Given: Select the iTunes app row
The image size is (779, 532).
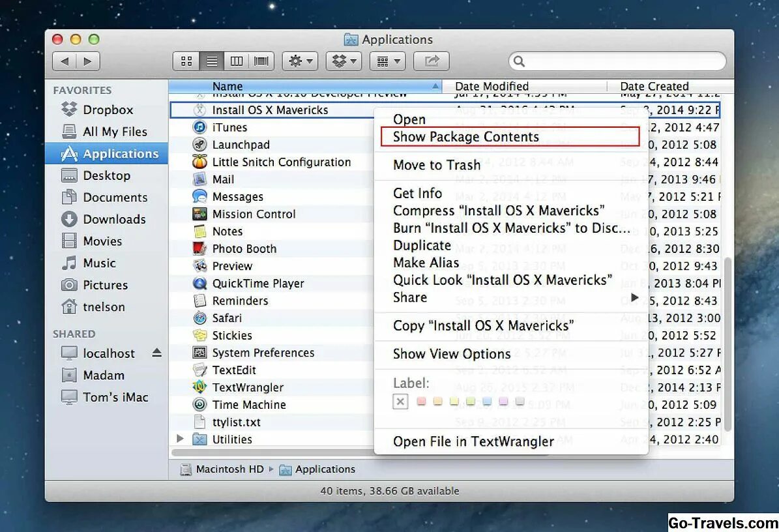Looking at the screenshot, I should (x=271, y=127).
